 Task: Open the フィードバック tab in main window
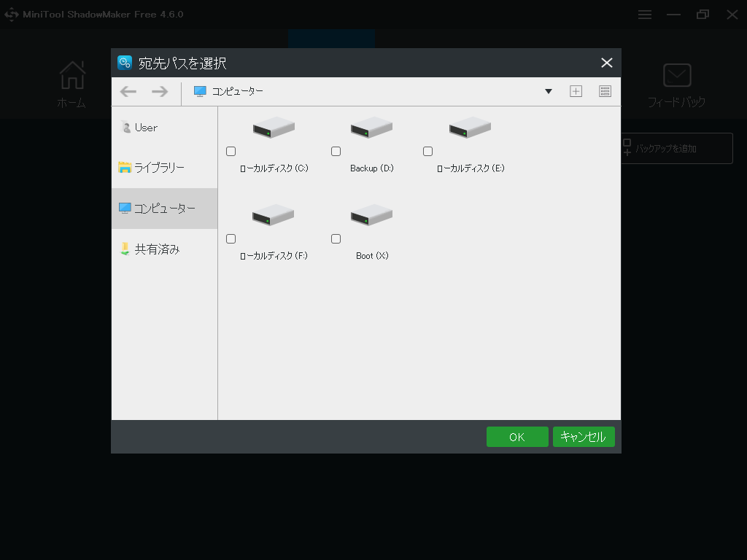pyautogui.click(x=677, y=86)
